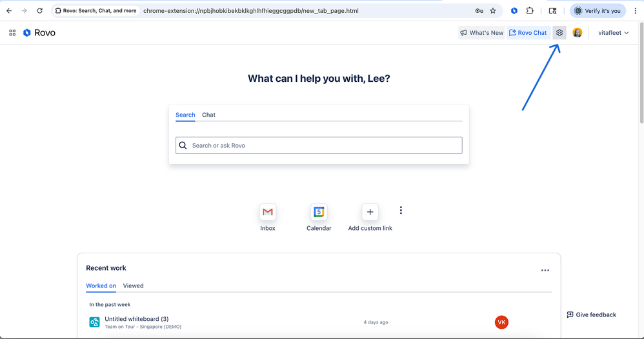The height and width of the screenshot is (339, 644).
Task: Open the app switcher grid icon
Action: pos(12,33)
